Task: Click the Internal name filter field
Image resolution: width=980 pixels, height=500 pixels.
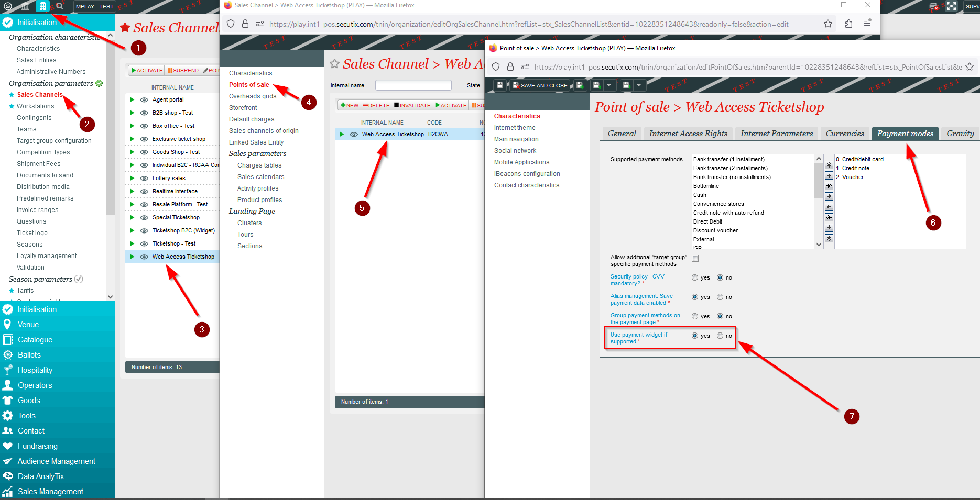Action: pyautogui.click(x=413, y=85)
